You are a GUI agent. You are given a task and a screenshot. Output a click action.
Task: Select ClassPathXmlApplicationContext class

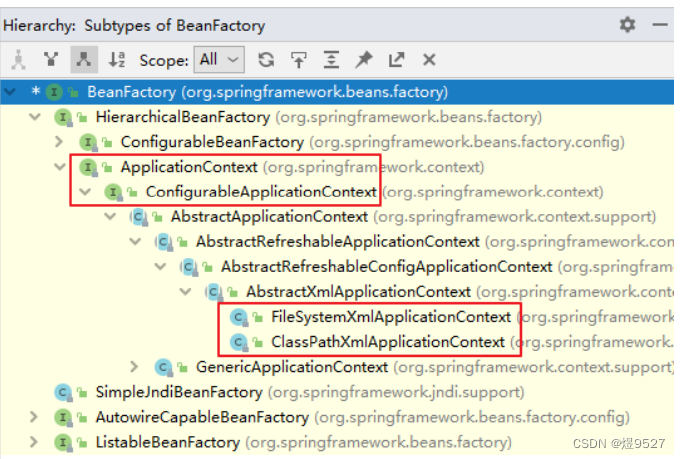[x=337, y=342]
